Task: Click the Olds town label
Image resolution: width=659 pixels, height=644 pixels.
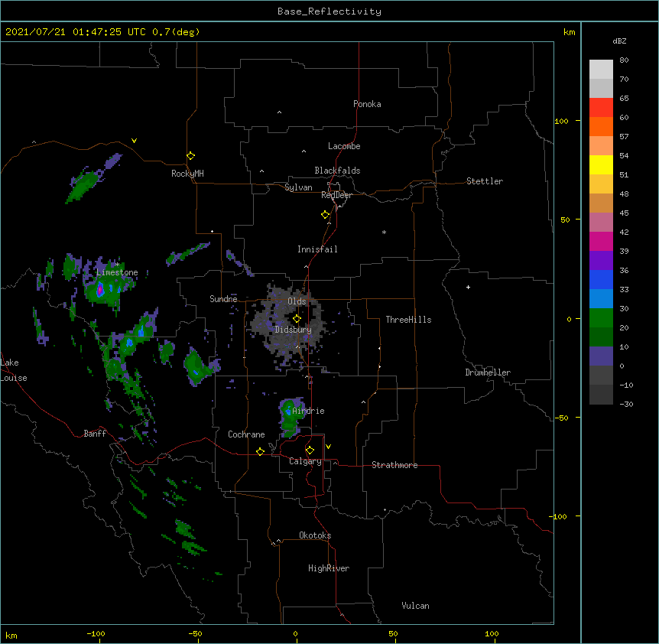Action: 297,301
